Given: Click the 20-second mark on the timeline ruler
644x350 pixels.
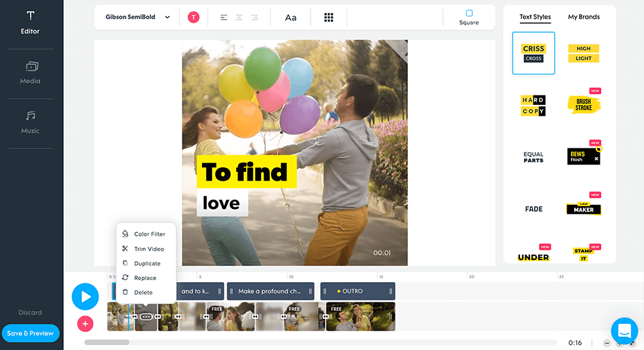Looking at the screenshot, I should coord(471,276).
